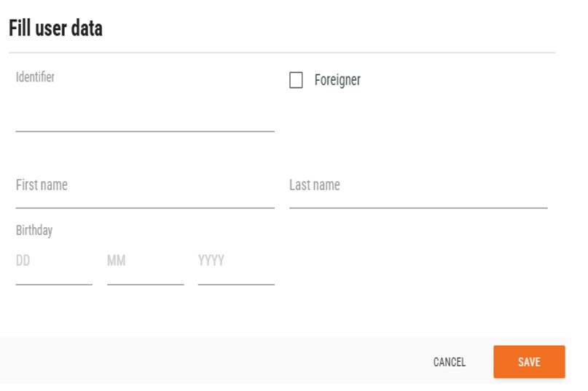
Task: Click the "Fill user data" heading
Action: click(x=55, y=28)
